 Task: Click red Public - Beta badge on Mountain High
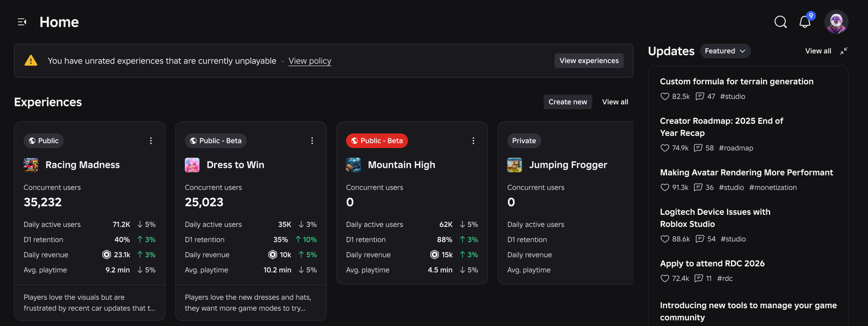point(377,141)
